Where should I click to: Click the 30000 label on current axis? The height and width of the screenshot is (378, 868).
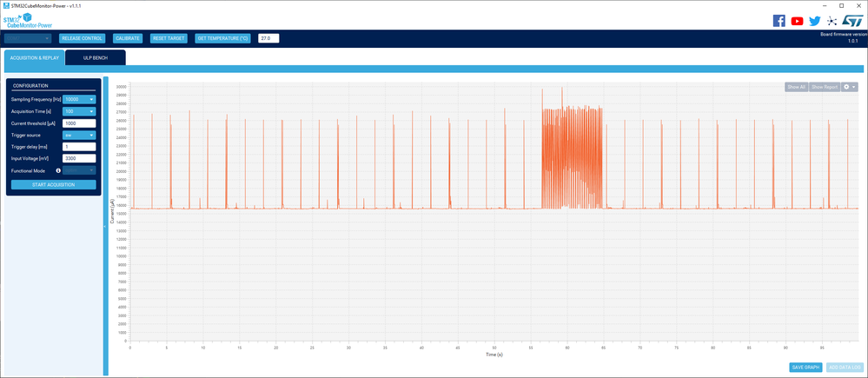pyautogui.click(x=122, y=87)
